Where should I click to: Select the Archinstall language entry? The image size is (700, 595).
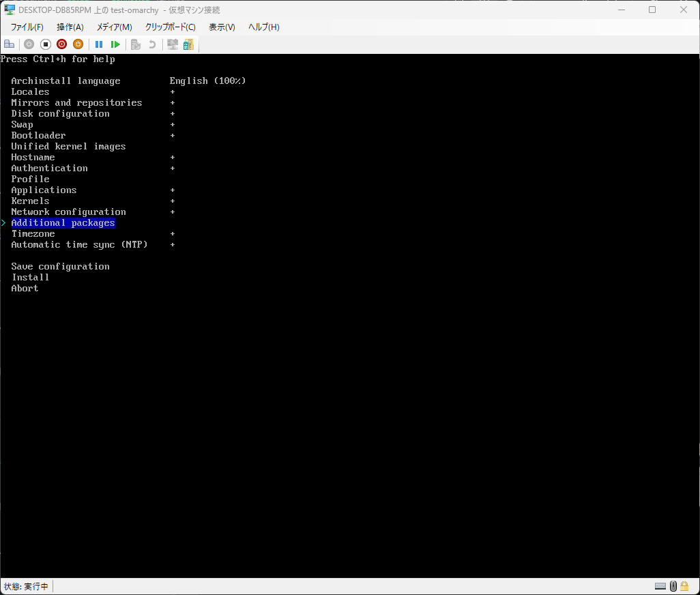pos(65,81)
